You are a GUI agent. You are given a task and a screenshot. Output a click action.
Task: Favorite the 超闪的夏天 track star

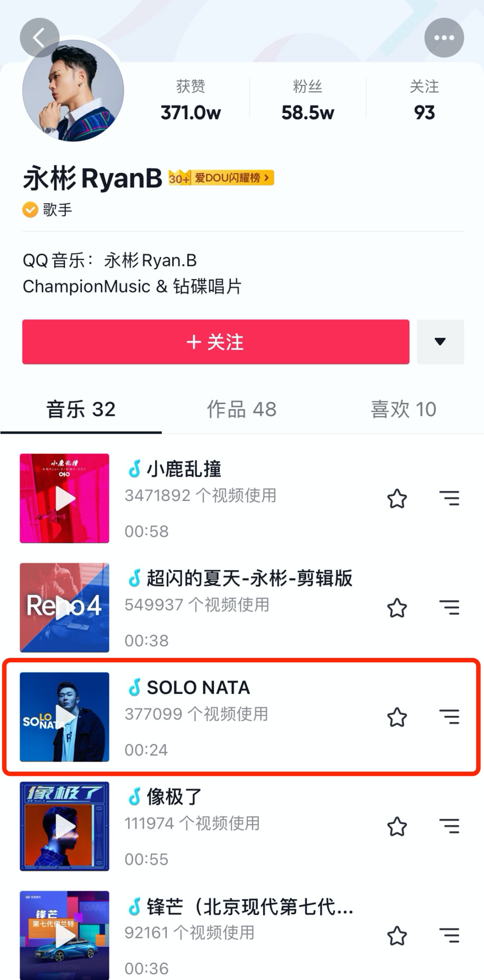click(397, 608)
